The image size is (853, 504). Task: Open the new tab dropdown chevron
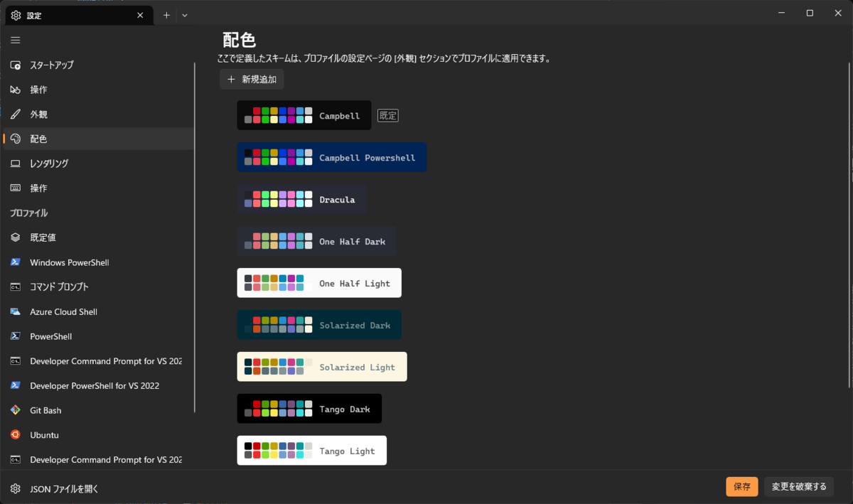point(185,15)
